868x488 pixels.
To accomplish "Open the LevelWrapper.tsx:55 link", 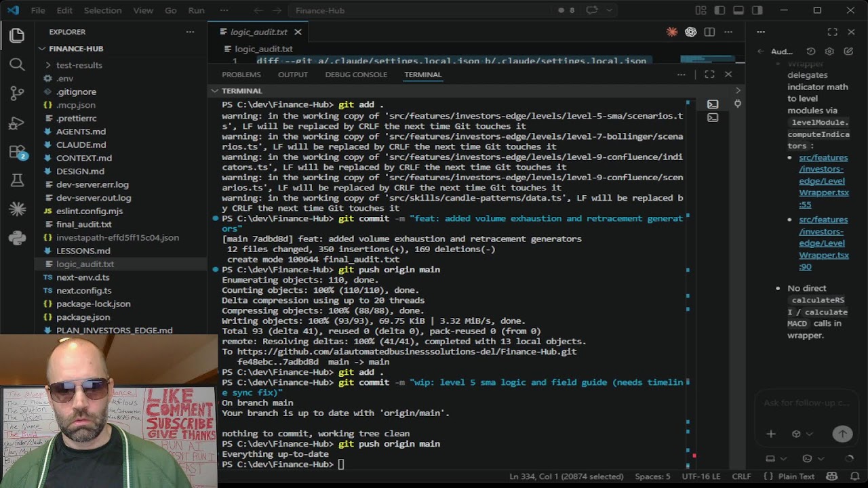I will (x=823, y=181).
